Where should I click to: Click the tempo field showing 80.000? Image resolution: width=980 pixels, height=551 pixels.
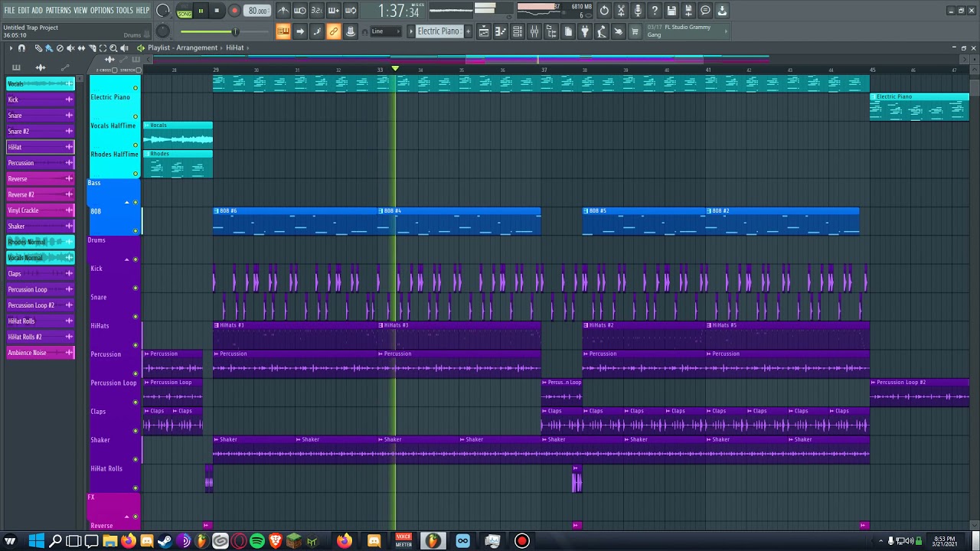tap(258, 11)
